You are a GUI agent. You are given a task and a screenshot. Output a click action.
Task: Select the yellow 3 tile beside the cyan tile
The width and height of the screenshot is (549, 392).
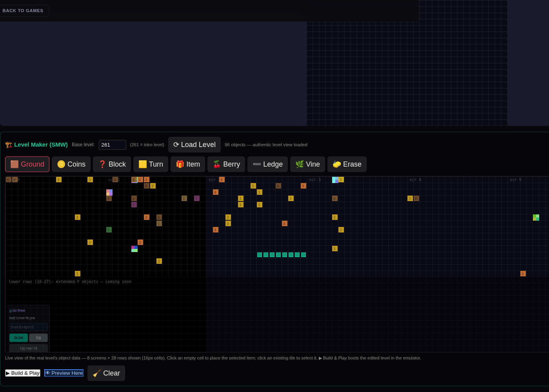coord(341,180)
